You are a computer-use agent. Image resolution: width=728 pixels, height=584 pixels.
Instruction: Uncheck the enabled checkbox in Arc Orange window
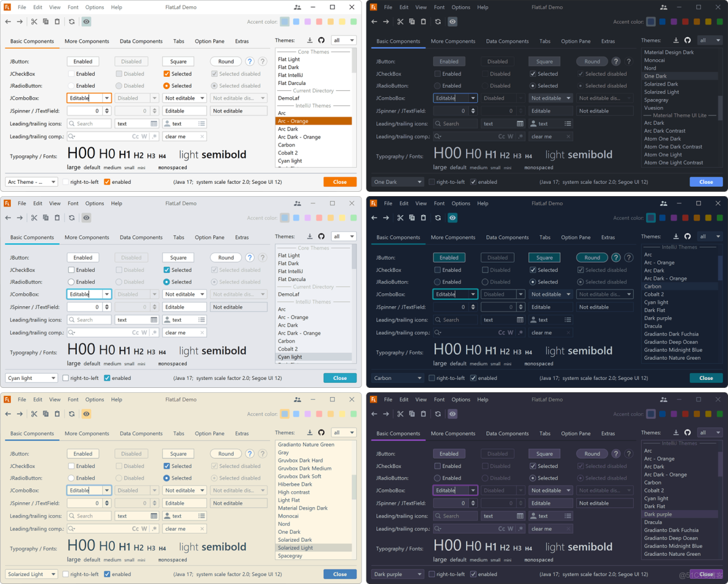[x=107, y=182]
